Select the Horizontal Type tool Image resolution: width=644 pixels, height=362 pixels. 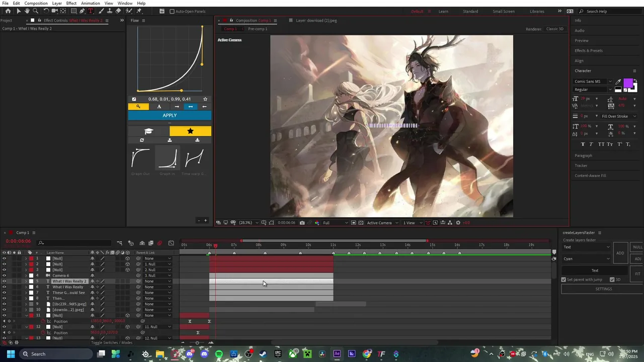91,11
